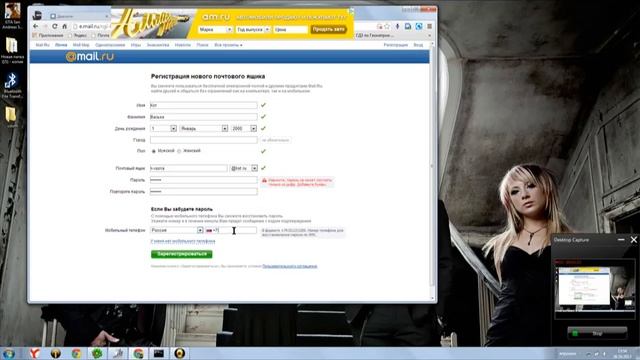Click the green Зарегистрироваться button
Viewport: 640px width, 360px height.
pos(182,254)
